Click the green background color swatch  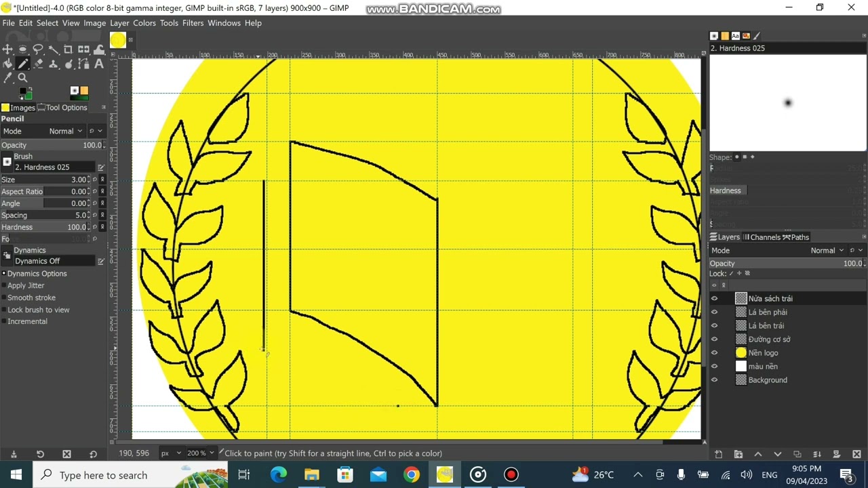pos(28,96)
